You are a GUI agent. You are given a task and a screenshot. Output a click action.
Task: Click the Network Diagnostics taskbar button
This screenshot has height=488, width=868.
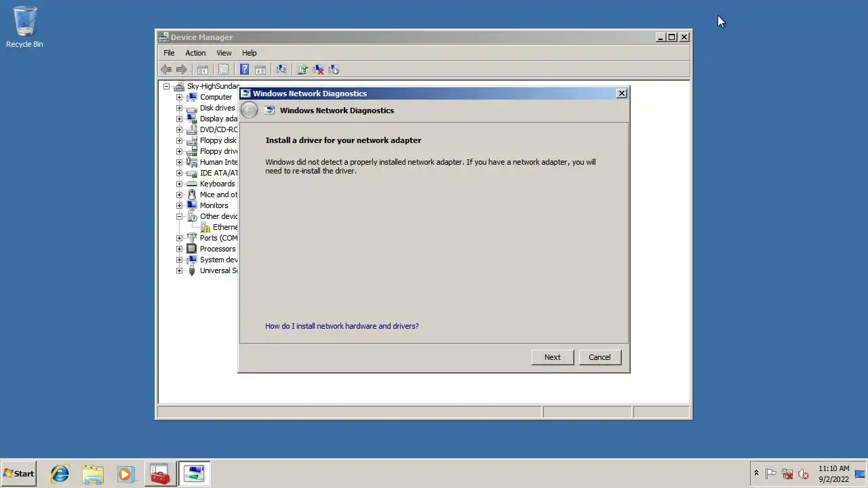click(x=194, y=474)
